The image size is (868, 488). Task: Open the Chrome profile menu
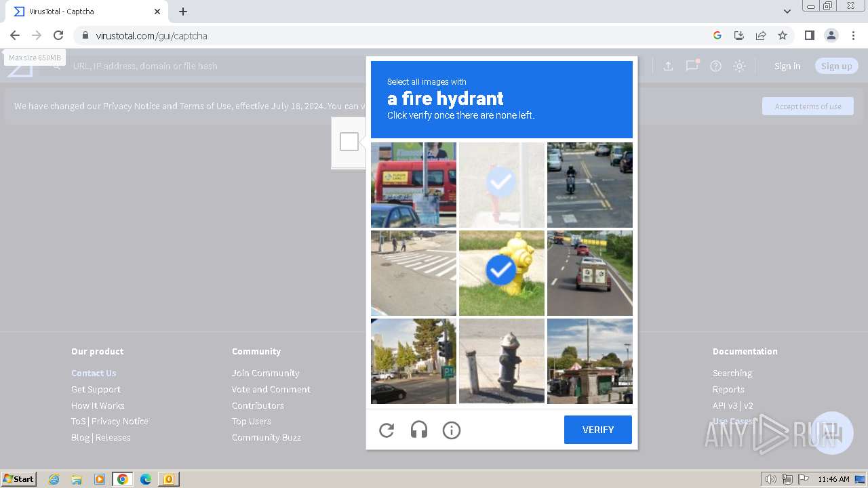[x=831, y=35]
